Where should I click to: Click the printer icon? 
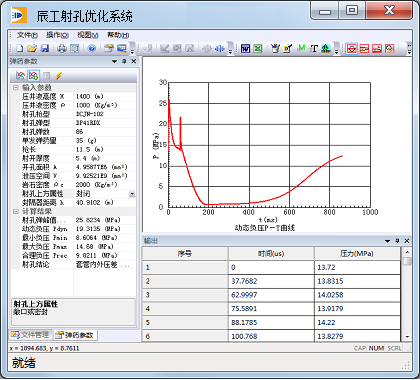click(x=62, y=49)
